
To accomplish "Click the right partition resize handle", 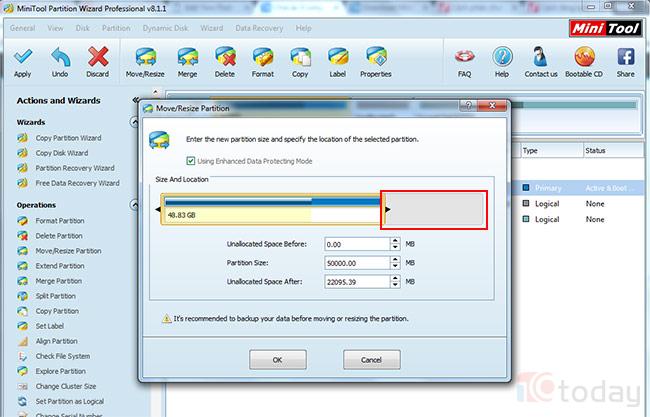I will [388, 209].
